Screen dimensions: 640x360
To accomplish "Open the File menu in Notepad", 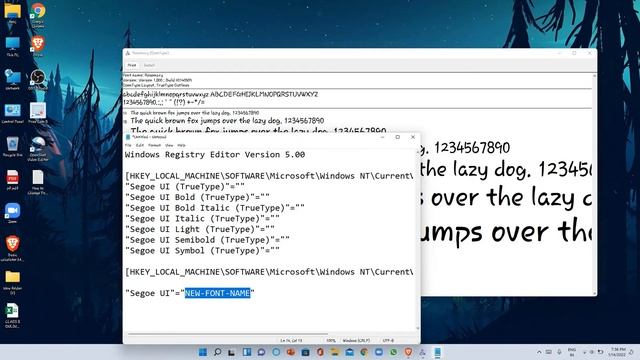I will coord(128,145).
